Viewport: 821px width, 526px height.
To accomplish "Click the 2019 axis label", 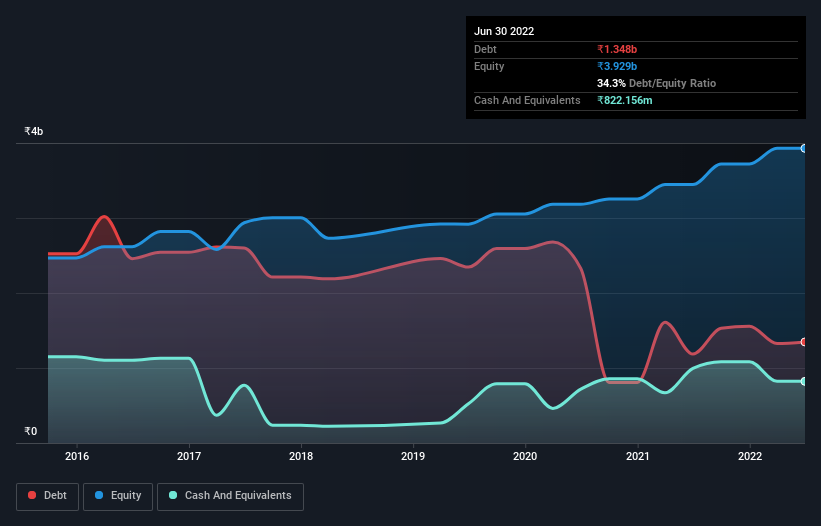I will (413, 456).
